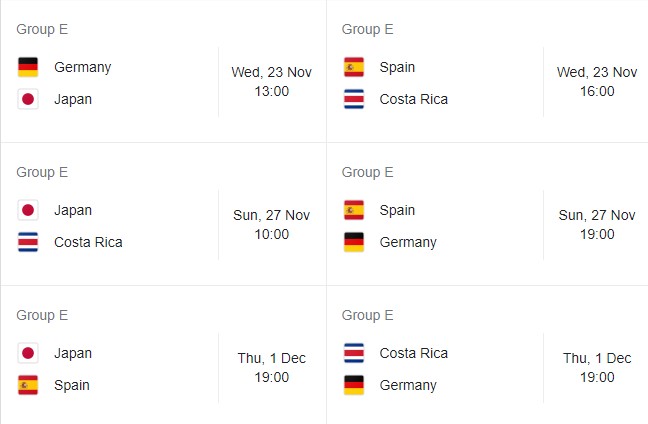Click Spain flag in Spain vs Costa Rica match
This screenshot has width=648, height=424.
[354, 67]
